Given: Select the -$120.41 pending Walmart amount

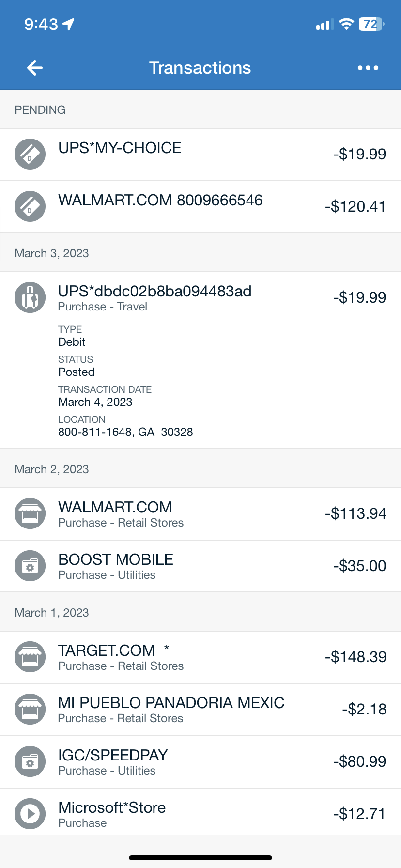Looking at the screenshot, I should [x=355, y=207].
